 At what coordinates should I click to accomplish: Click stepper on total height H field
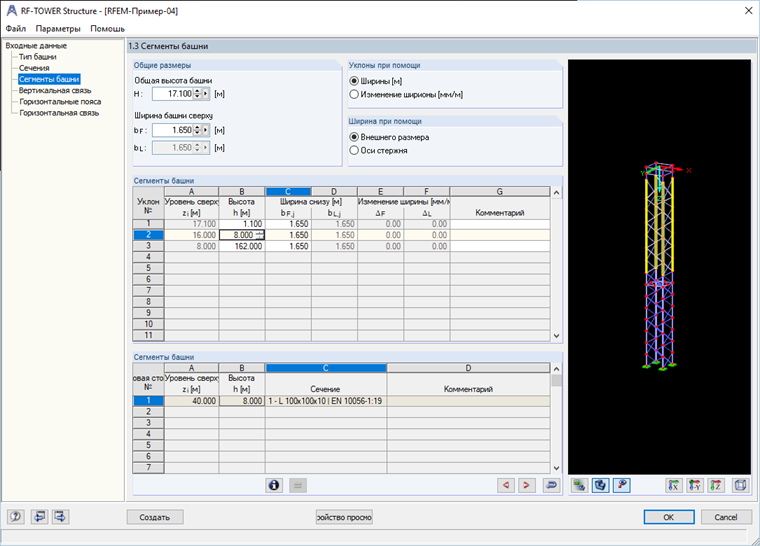click(197, 94)
